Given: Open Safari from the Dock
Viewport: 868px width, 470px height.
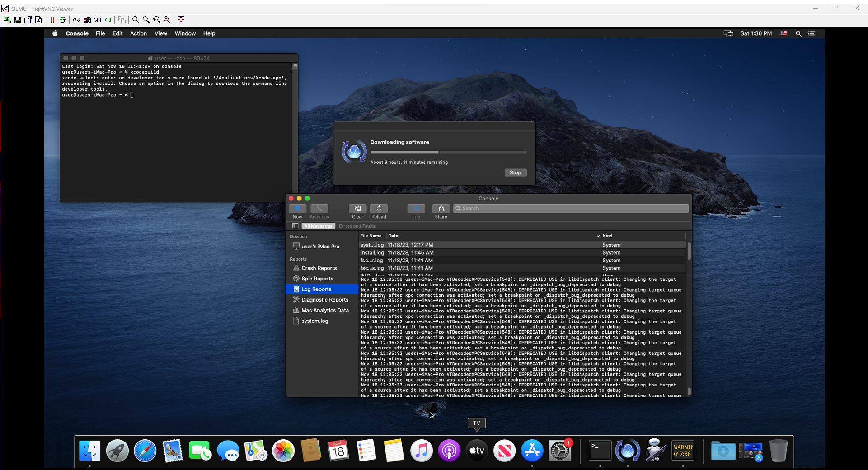Looking at the screenshot, I should (x=145, y=451).
